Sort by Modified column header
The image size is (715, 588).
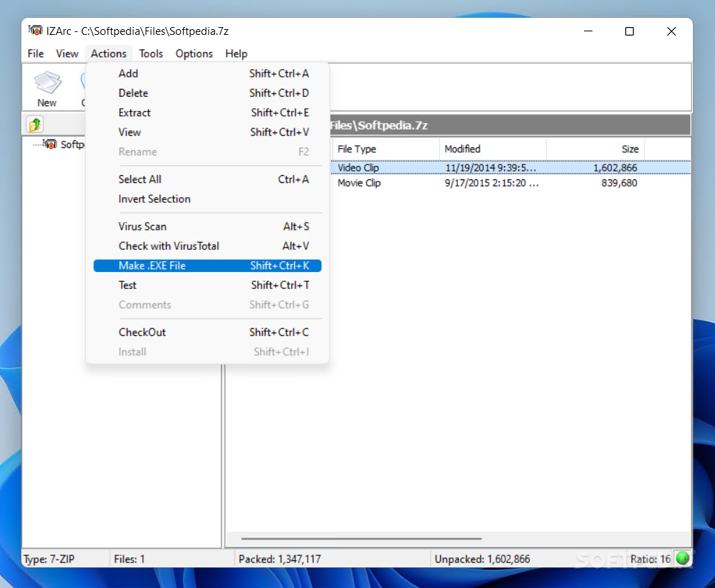pyautogui.click(x=493, y=149)
